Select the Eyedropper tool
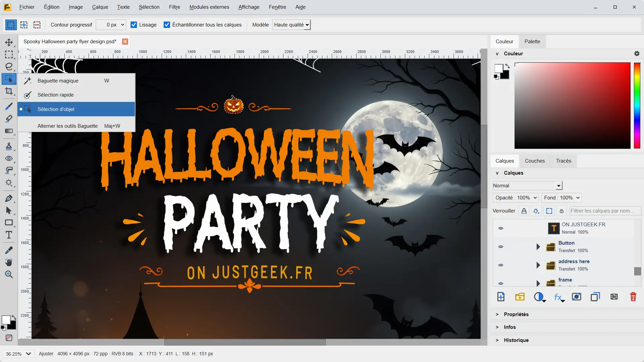Viewport: 644px width, 362px height. coord(9,250)
